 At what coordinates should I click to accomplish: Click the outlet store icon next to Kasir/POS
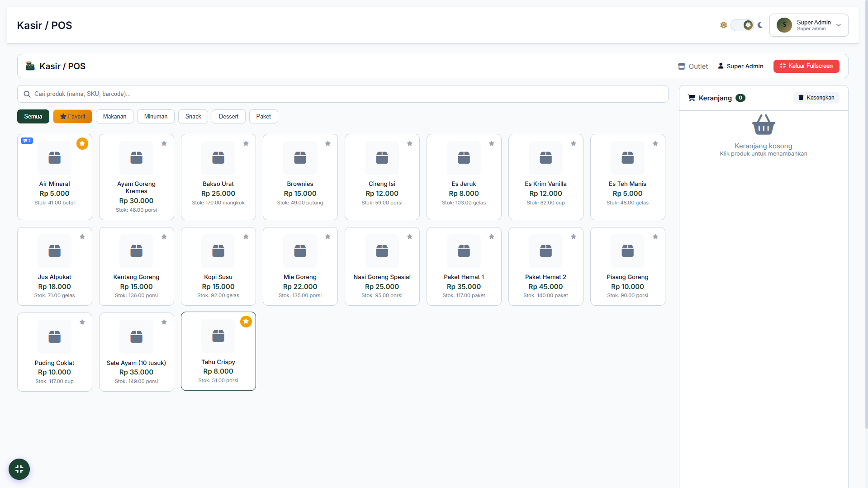[682, 66]
